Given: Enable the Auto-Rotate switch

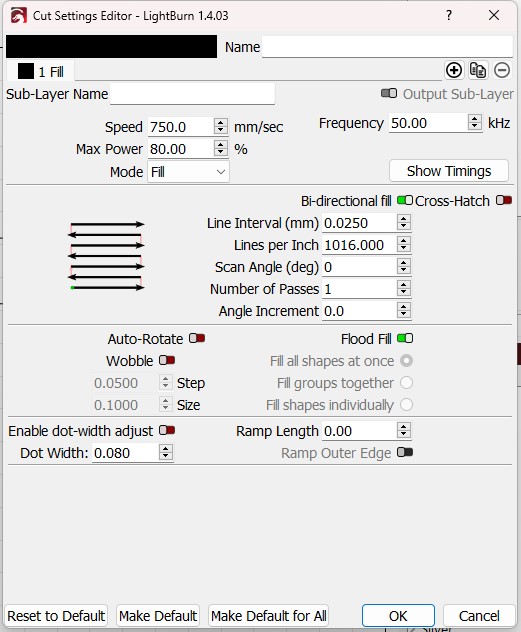Looking at the screenshot, I should (x=197, y=338).
